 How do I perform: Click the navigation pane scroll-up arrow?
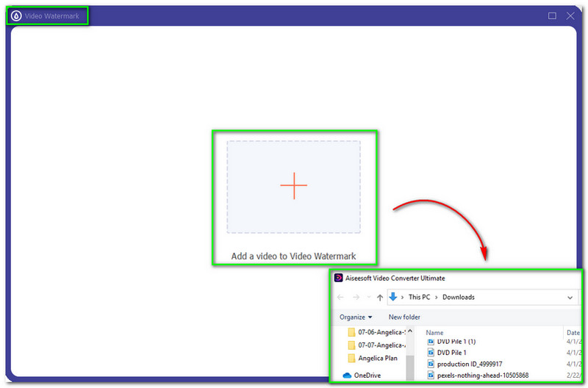pyautogui.click(x=410, y=331)
